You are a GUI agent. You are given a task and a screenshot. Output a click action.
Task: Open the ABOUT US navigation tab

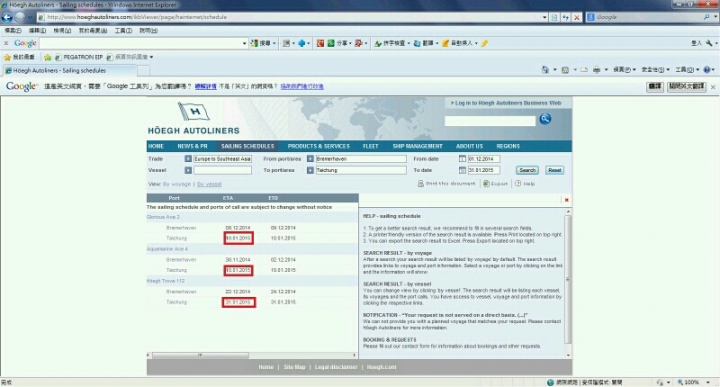click(x=469, y=146)
